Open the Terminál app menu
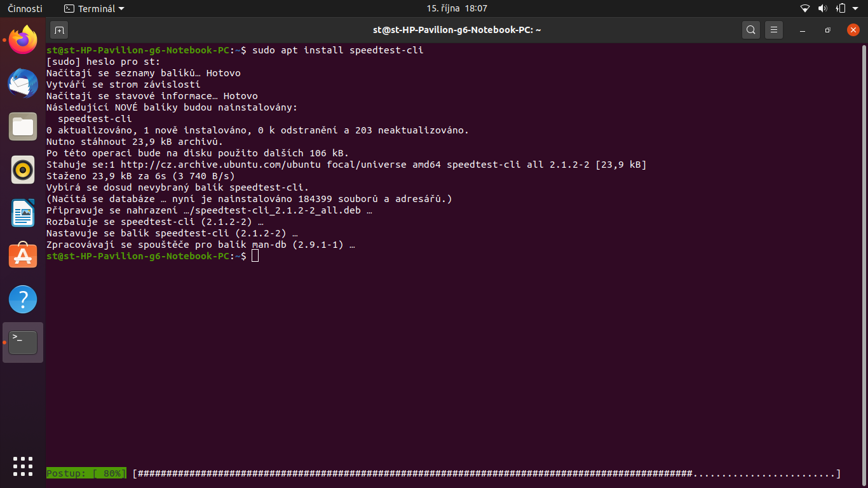Image resolution: width=868 pixels, height=488 pixels. 94,9
